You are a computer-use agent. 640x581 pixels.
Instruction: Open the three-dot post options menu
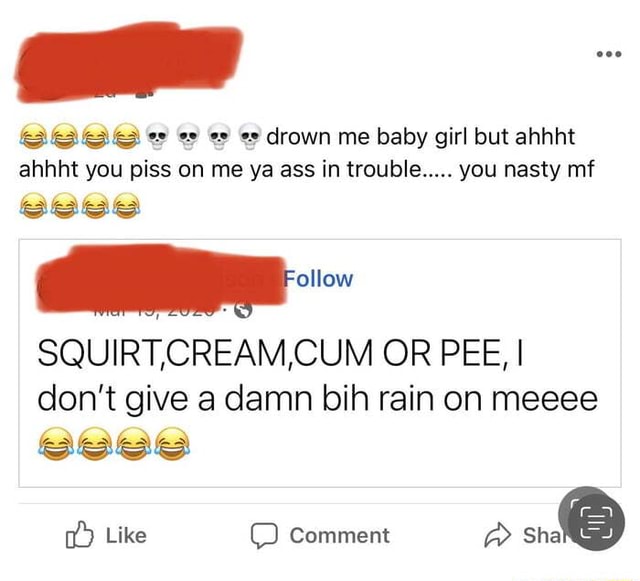point(609,54)
